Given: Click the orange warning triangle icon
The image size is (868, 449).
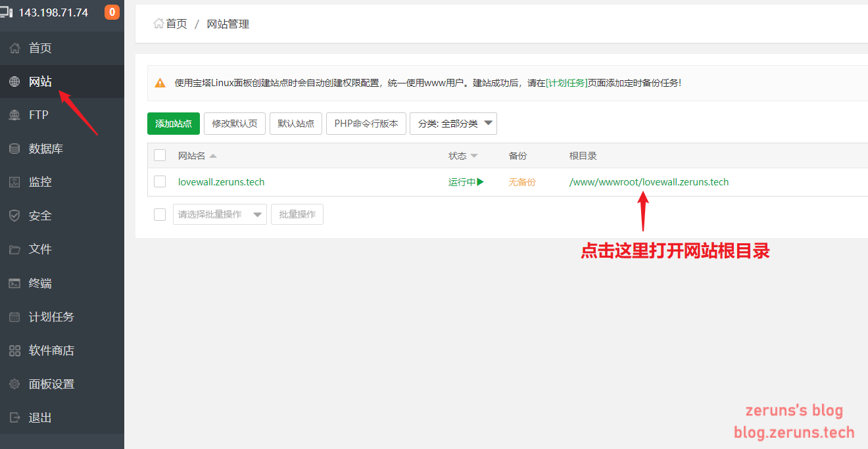Looking at the screenshot, I should click(160, 83).
